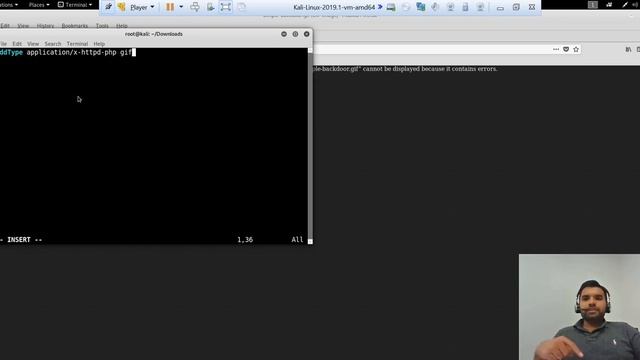Restore down the VMware Player window
This screenshot has width=640, height=360.
[x=516, y=7]
